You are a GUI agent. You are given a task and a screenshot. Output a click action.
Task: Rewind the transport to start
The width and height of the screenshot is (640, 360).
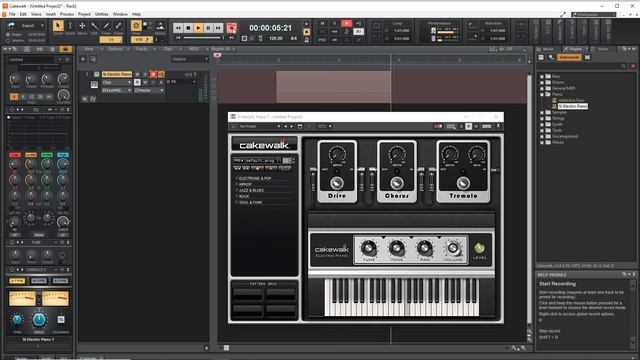pyautogui.click(x=178, y=28)
